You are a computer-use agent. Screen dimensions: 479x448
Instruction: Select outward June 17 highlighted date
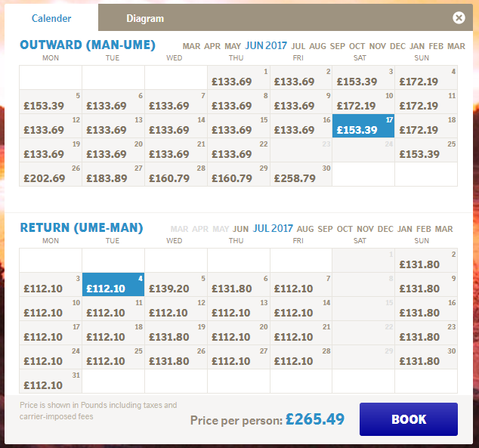click(x=363, y=126)
